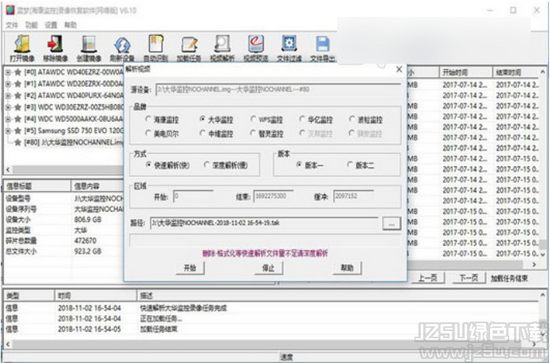Image resolution: width=550 pixels, height=363 pixels.
Task: Expand the [#4] WDC WD5000AAKX tree node
Action: tap(8, 119)
